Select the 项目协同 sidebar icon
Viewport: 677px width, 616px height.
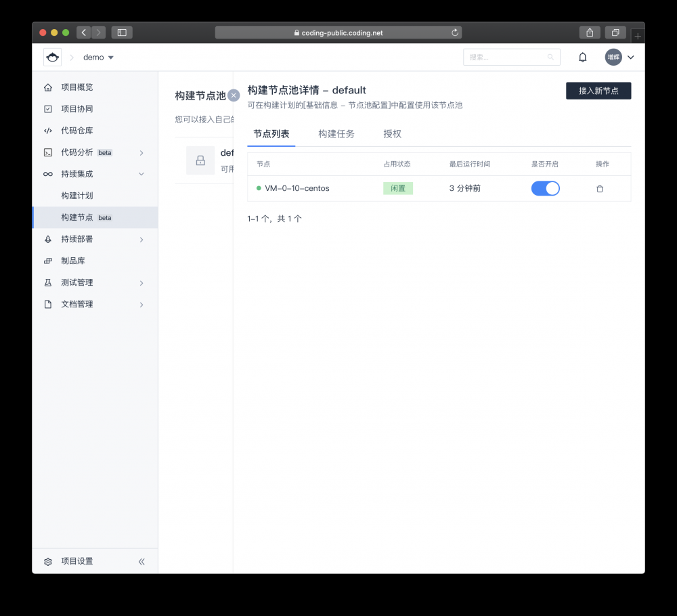(47, 108)
